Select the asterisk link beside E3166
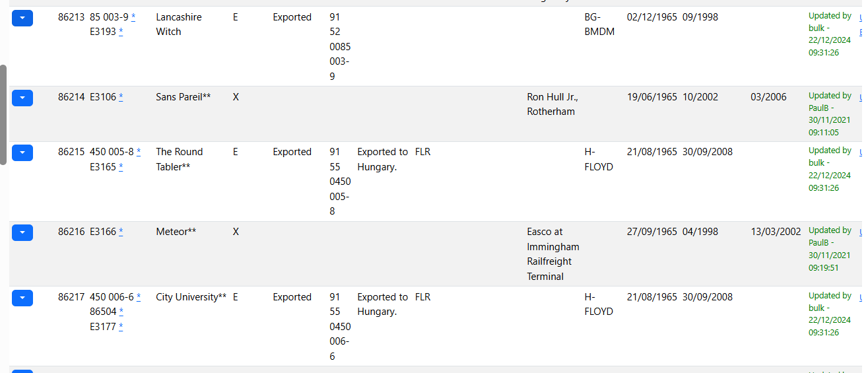Viewport: 868px width, 373px height. point(121,232)
